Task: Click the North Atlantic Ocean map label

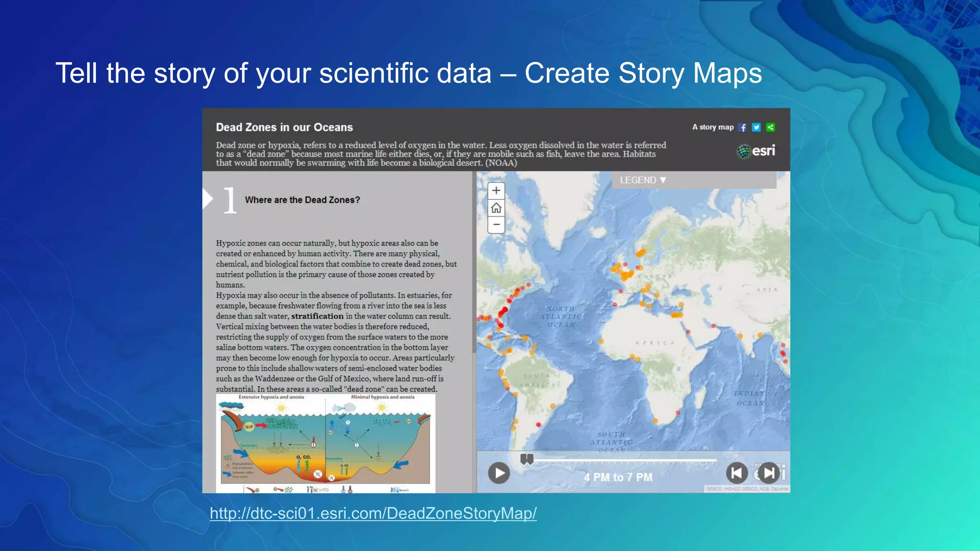Action: pos(561,317)
